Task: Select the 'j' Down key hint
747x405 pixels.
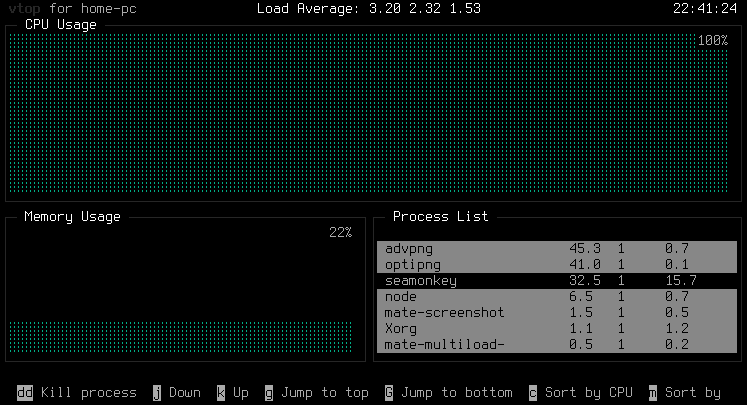Action: point(157,393)
